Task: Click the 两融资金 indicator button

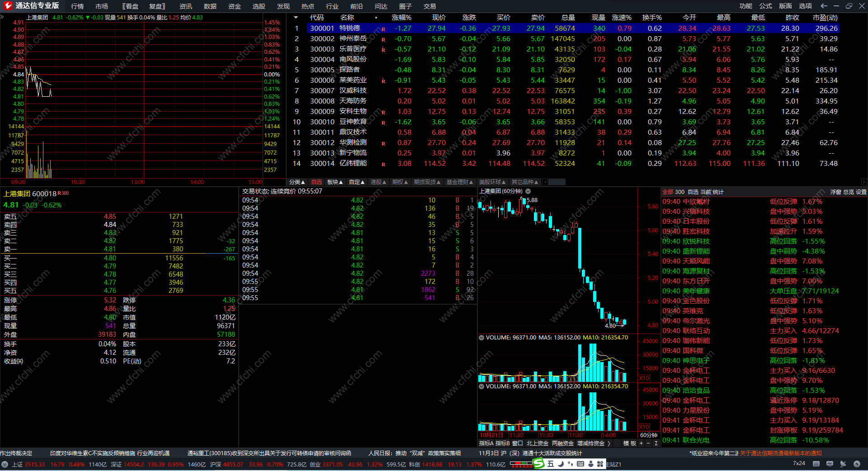Action: [x=563, y=443]
